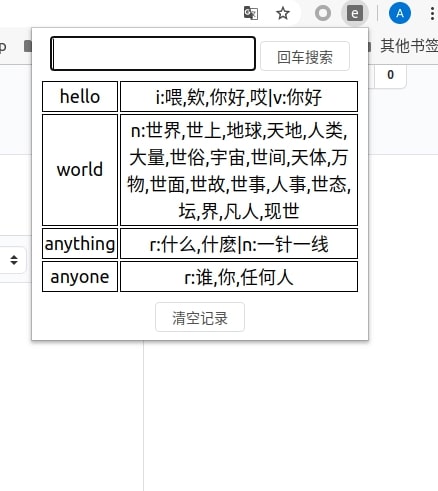The height and width of the screenshot is (491, 438).
Task: Click the Google Translate icon in address bar
Action: 251,14
